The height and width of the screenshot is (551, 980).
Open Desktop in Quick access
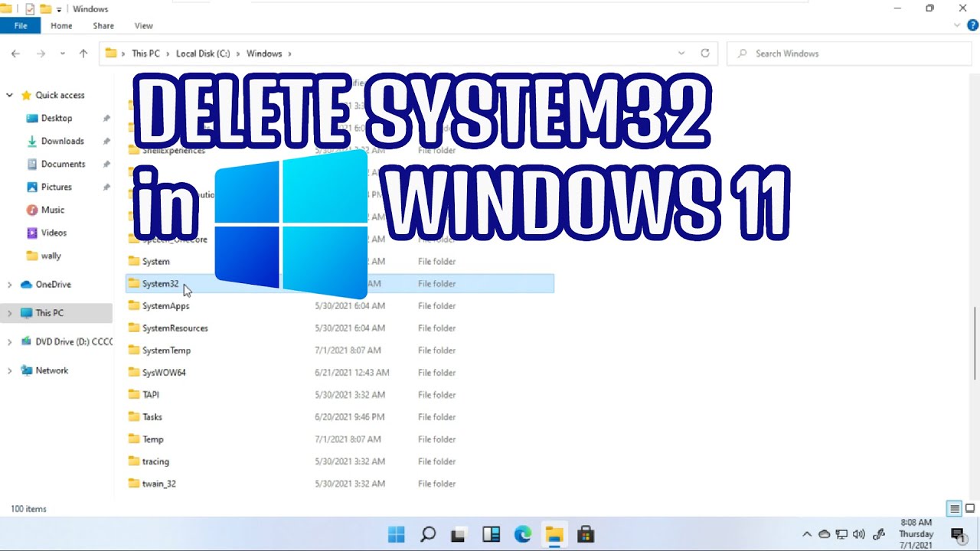[57, 118]
